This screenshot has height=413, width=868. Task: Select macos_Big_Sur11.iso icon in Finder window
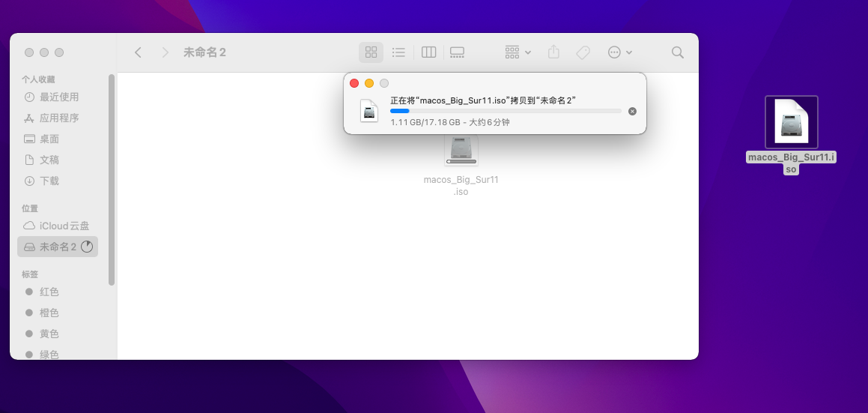pos(461,150)
